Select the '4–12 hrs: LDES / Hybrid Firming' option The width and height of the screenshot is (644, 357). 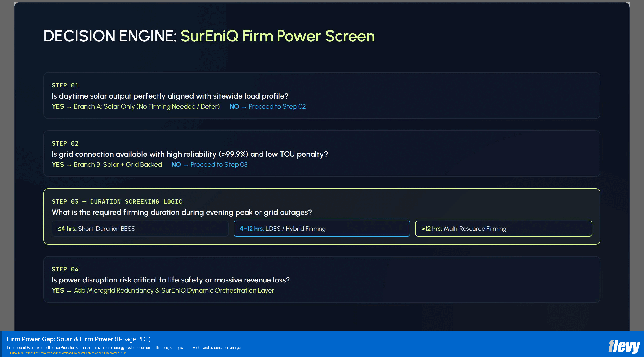[322, 228]
